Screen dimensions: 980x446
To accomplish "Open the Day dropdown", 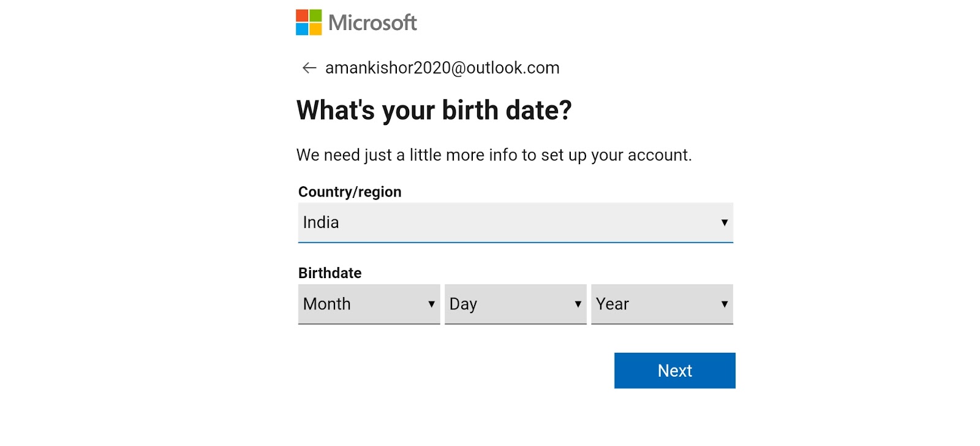I will coord(508,304).
